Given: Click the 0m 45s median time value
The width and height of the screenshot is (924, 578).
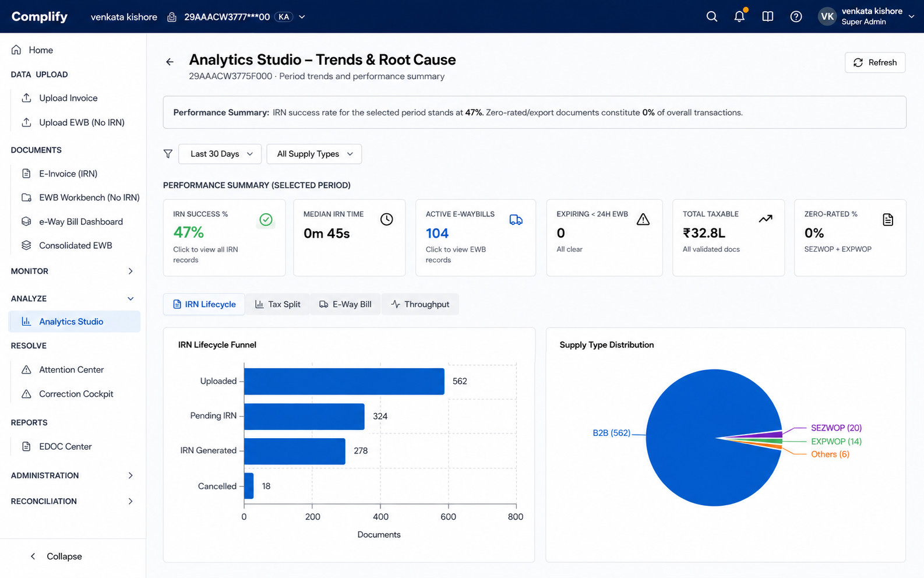Looking at the screenshot, I should coord(326,233).
